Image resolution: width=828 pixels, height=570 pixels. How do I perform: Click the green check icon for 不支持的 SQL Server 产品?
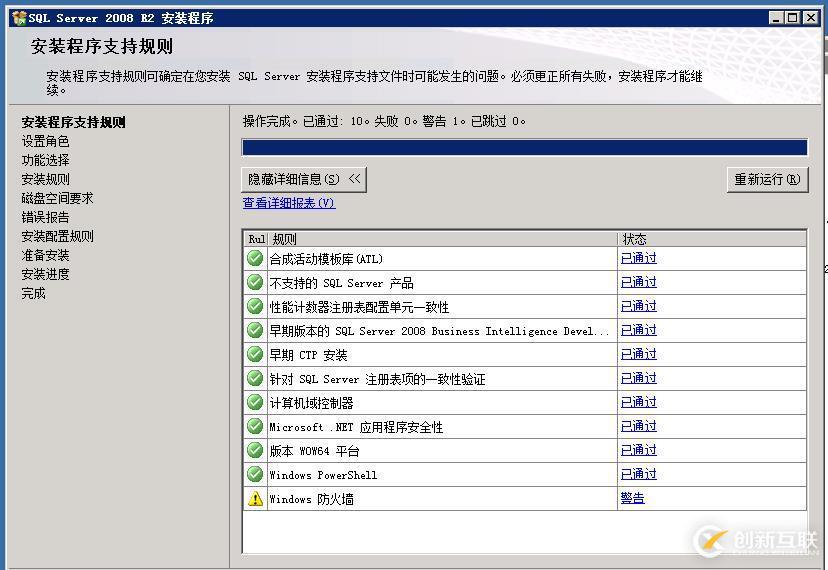pos(255,282)
